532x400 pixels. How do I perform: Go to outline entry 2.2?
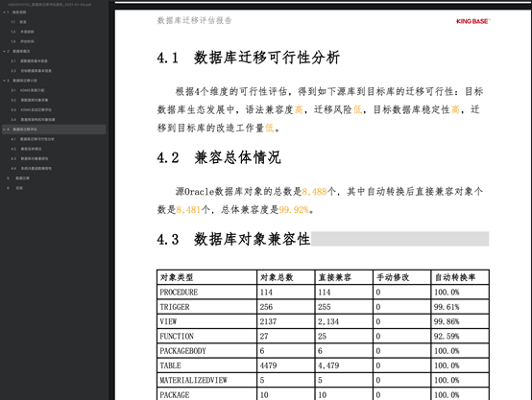coord(31,71)
